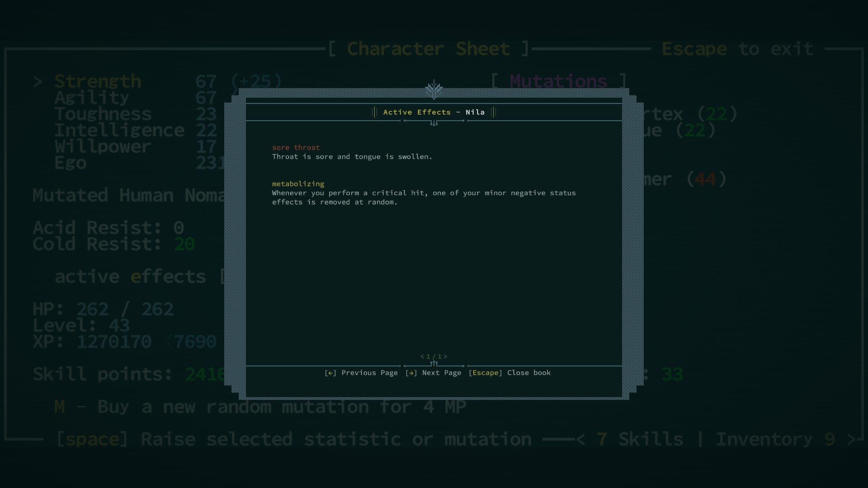Switch to the Inventory screen tab
The height and width of the screenshot is (488, 868).
pos(764,439)
